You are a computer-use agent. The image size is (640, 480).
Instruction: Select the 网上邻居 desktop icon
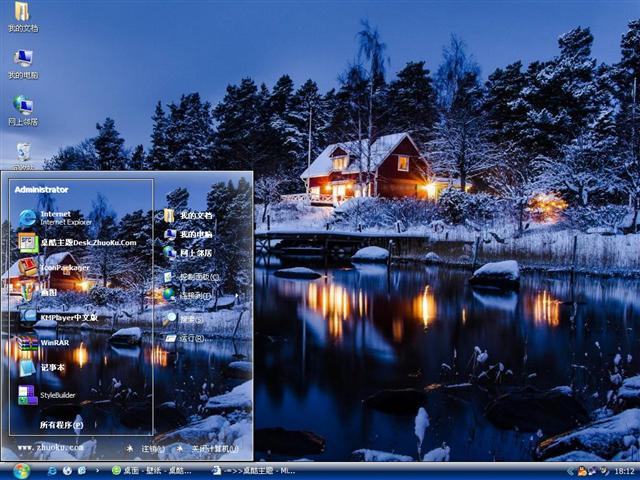tap(22, 108)
